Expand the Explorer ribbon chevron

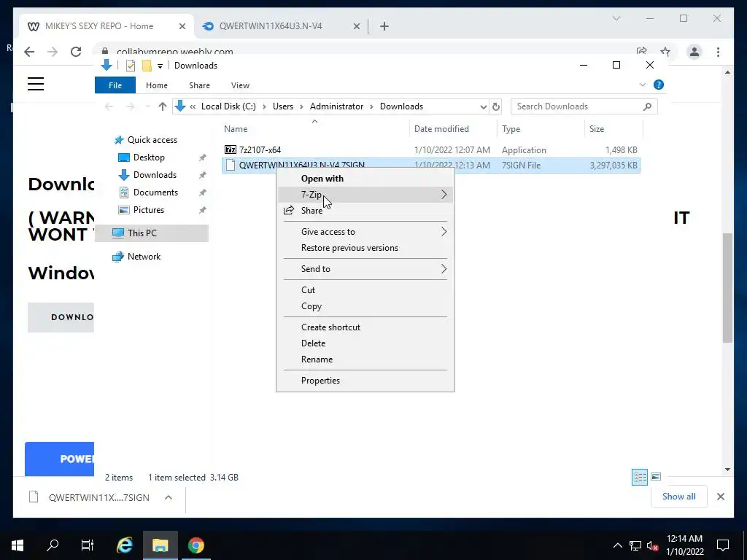[x=642, y=85]
